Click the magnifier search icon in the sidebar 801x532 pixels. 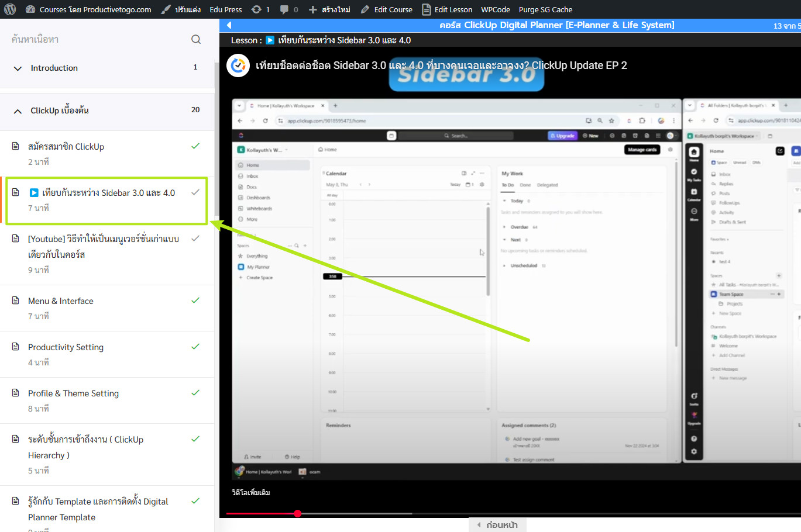tap(196, 39)
